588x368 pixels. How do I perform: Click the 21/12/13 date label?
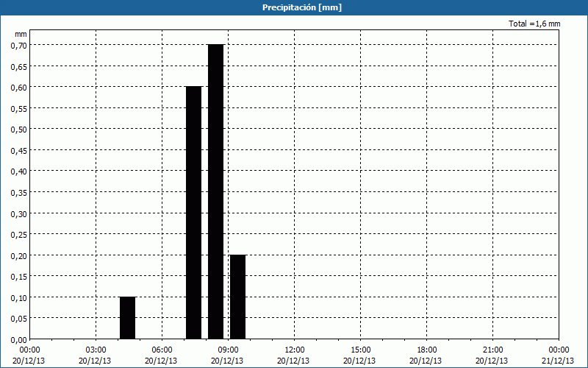558,361
